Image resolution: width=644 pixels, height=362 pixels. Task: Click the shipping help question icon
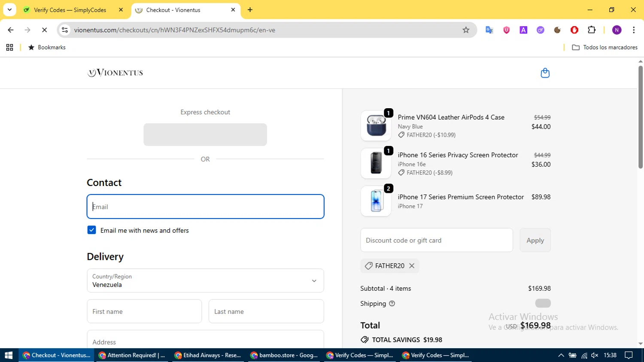click(392, 304)
